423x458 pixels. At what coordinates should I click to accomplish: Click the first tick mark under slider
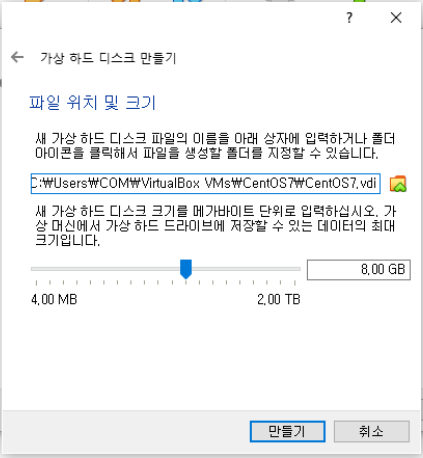(x=36, y=283)
